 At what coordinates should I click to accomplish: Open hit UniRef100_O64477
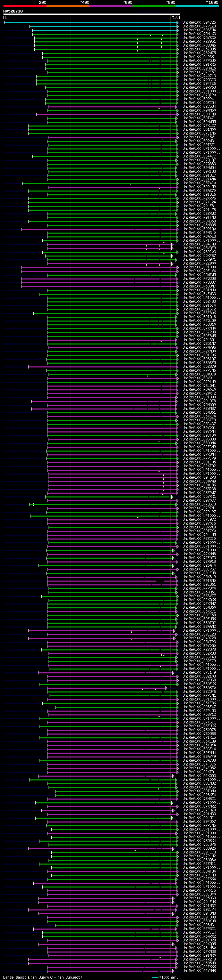[199, 156]
